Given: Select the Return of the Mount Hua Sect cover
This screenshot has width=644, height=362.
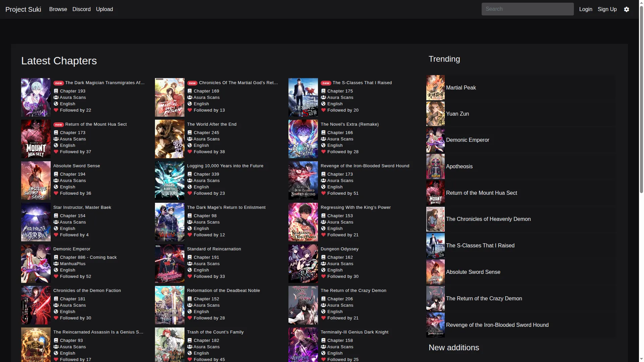Looking at the screenshot, I should tap(36, 139).
